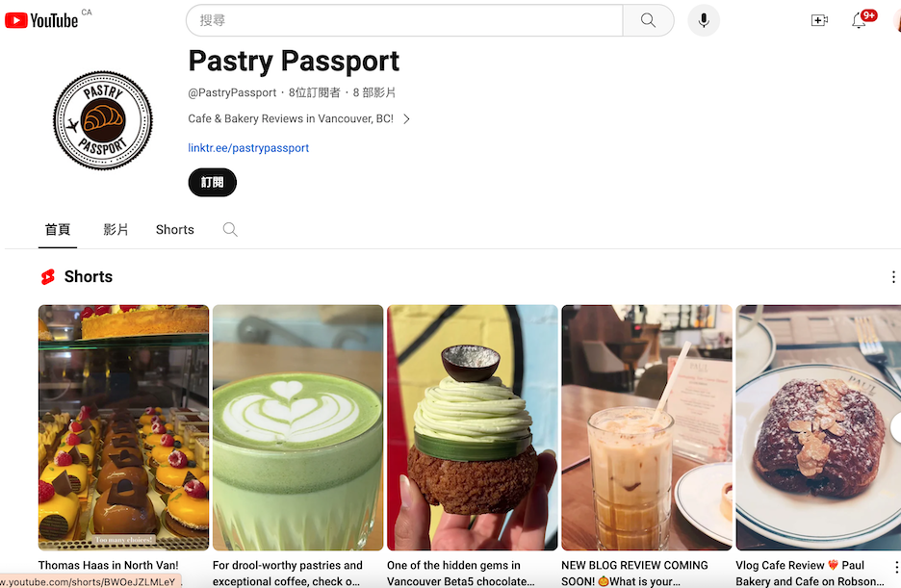
Task: Show next Shorts with carousel arrow
Action: coord(896,428)
